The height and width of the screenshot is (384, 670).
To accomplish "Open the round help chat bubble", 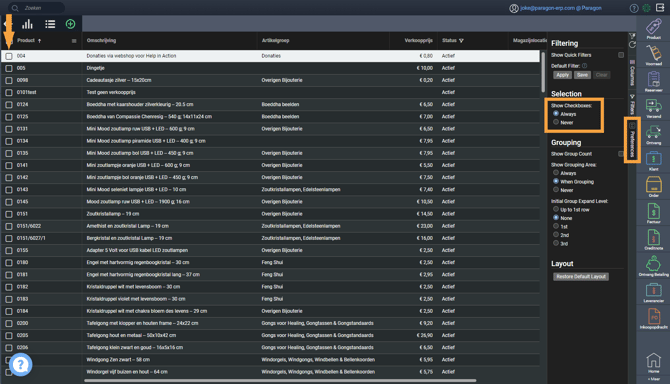I will click(x=21, y=365).
